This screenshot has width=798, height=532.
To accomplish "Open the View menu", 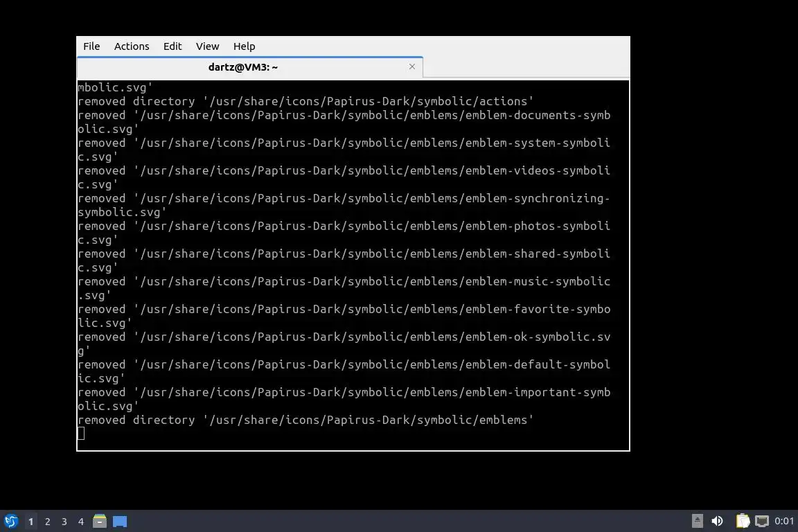I will coord(208,46).
